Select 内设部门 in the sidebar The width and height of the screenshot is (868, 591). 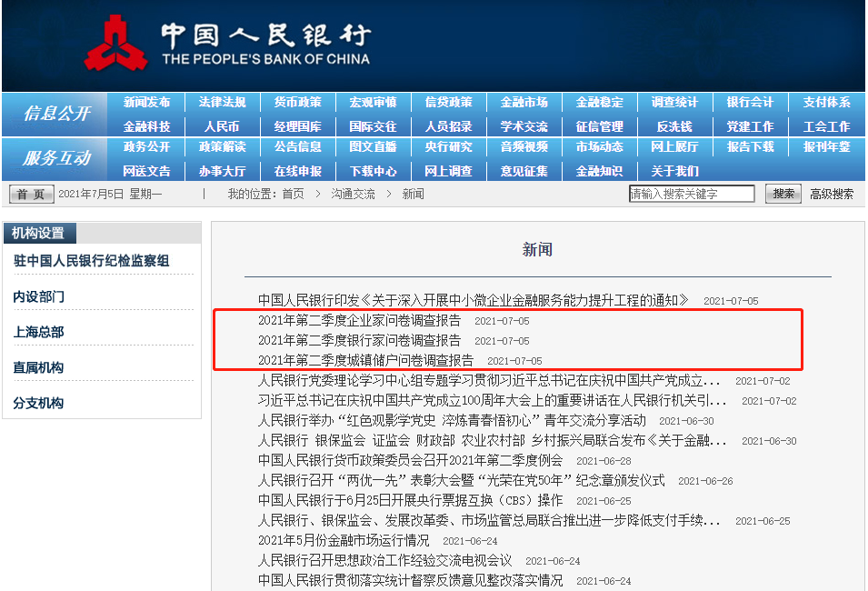[41, 296]
